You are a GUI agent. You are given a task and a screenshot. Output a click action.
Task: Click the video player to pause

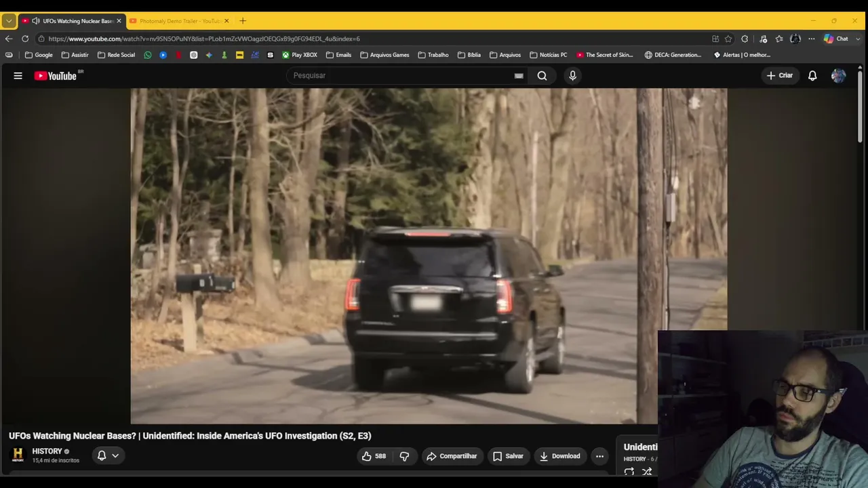[x=429, y=256]
